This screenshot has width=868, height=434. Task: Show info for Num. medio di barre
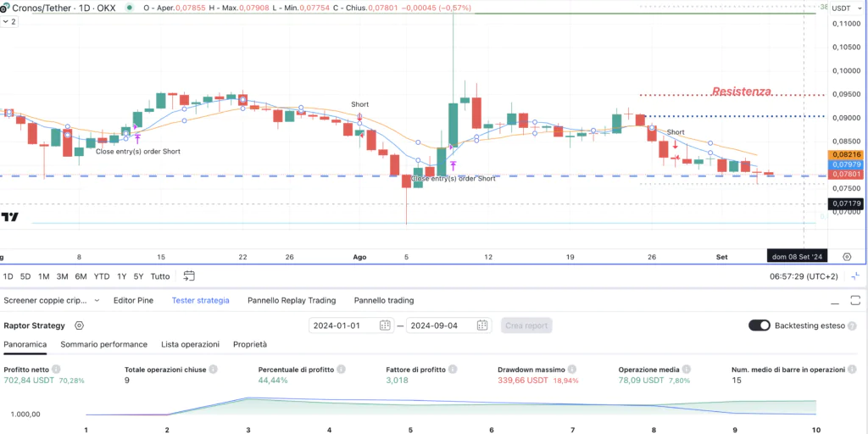point(853,370)
